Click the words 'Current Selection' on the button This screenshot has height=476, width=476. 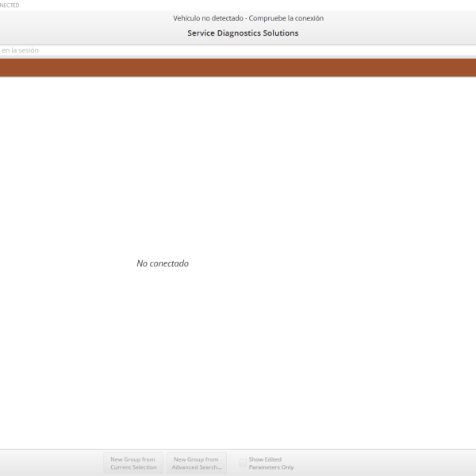tap(133, 467)
